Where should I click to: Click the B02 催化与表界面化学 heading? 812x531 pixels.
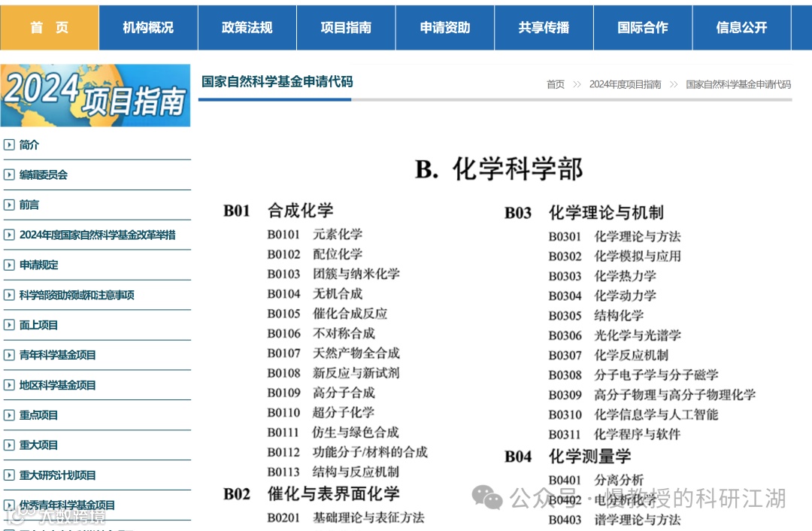click(311, 493)
